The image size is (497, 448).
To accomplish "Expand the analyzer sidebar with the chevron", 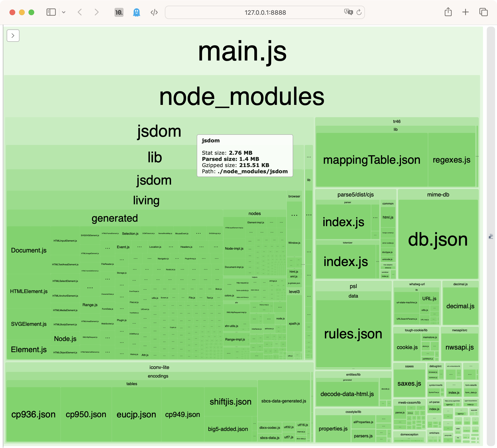I will (13, 35).
